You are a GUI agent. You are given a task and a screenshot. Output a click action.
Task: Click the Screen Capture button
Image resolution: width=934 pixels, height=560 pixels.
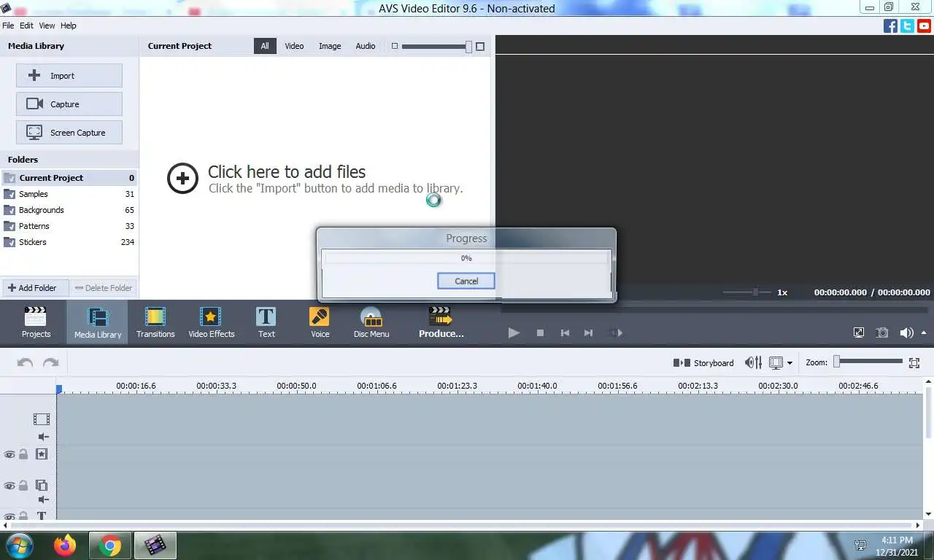point(69,133)
